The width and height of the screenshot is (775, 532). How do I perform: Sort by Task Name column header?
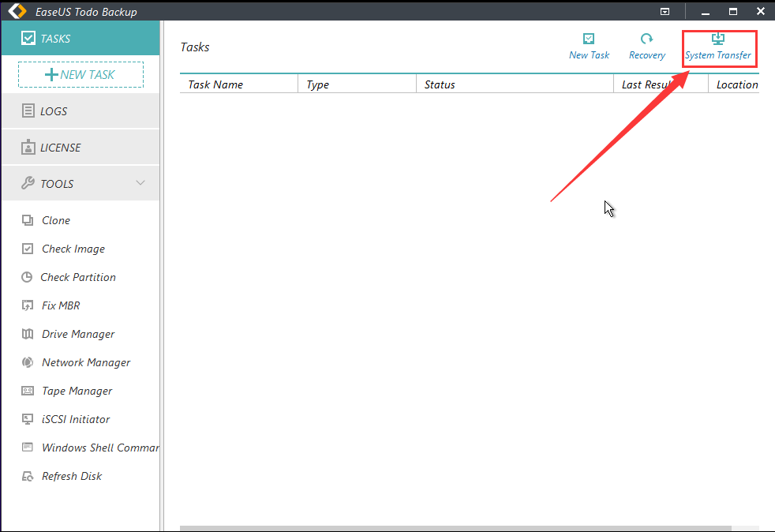click(x=238, y=84)
